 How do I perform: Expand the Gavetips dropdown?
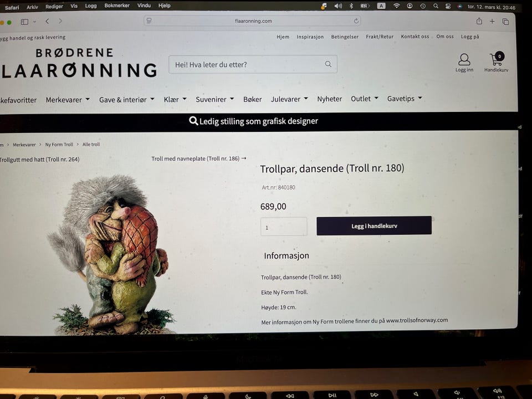405,99
